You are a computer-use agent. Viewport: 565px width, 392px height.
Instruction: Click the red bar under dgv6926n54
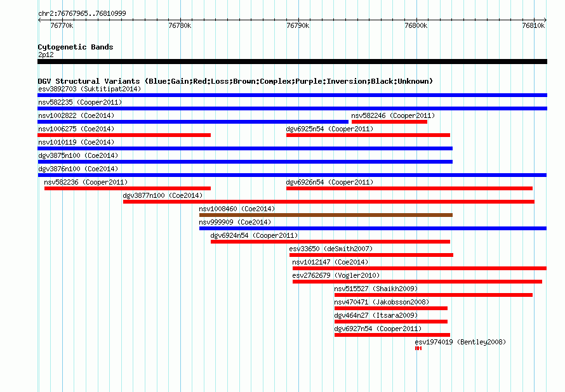click(409, 188)
